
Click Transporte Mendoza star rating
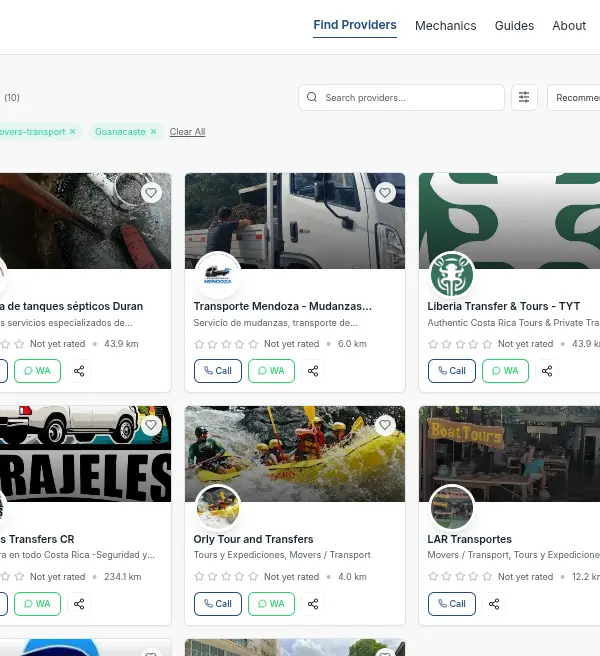tap(226, 344)
